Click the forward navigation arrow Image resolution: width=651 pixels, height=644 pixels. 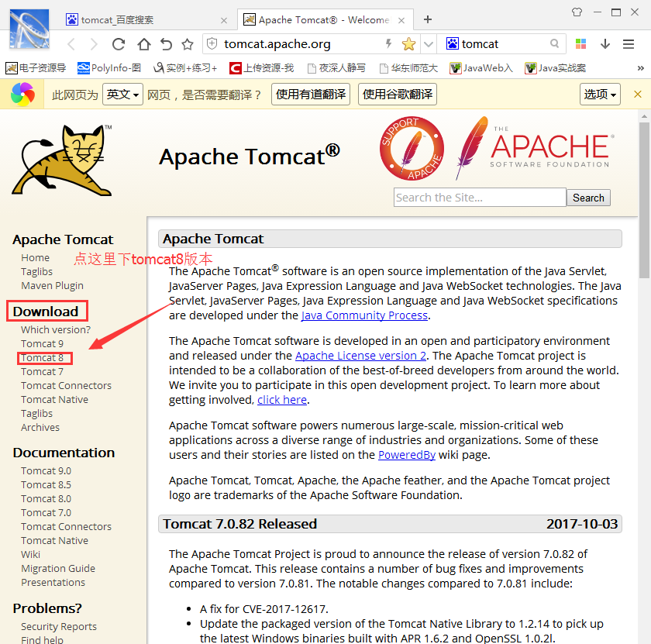pos(95,44)
